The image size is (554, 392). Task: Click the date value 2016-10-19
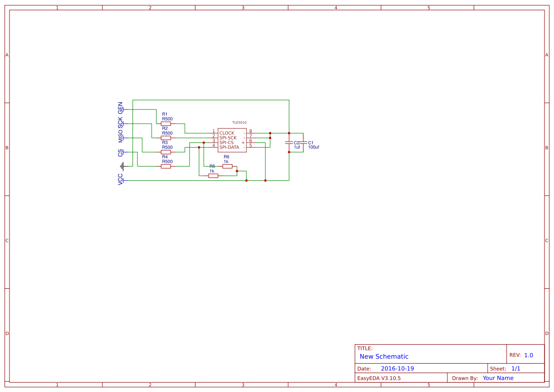pyautogui.click(x=397, y=368)
